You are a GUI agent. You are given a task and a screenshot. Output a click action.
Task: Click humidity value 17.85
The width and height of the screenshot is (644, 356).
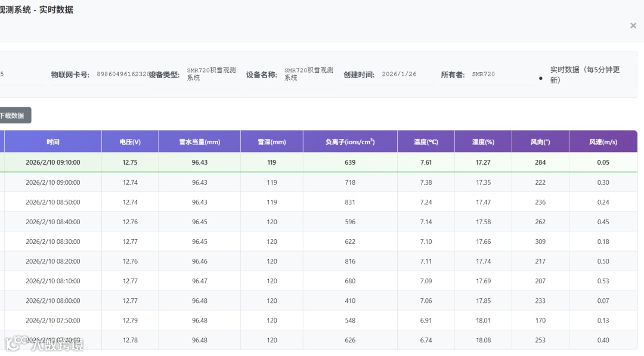483,301
